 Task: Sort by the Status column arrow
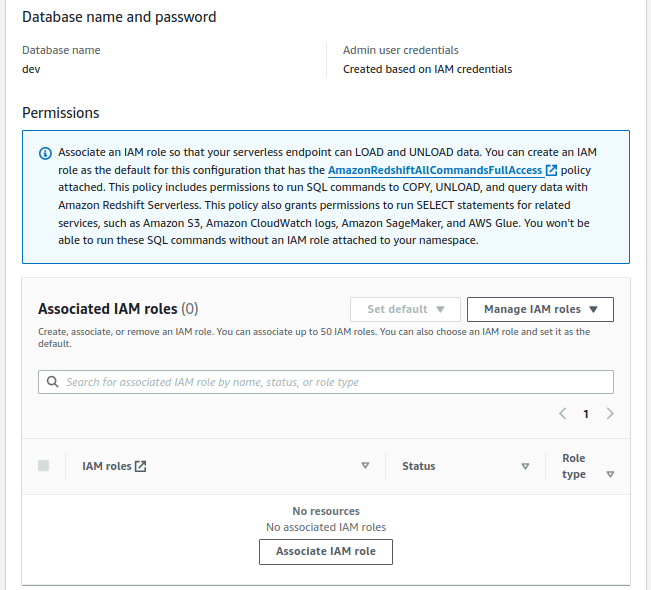525,466
